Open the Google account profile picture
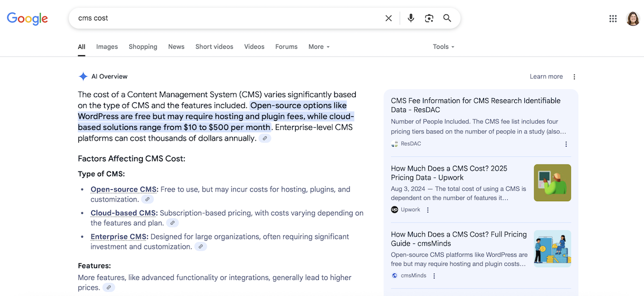The height and width of the screenshot is (296, 644). tap(633, 19)
